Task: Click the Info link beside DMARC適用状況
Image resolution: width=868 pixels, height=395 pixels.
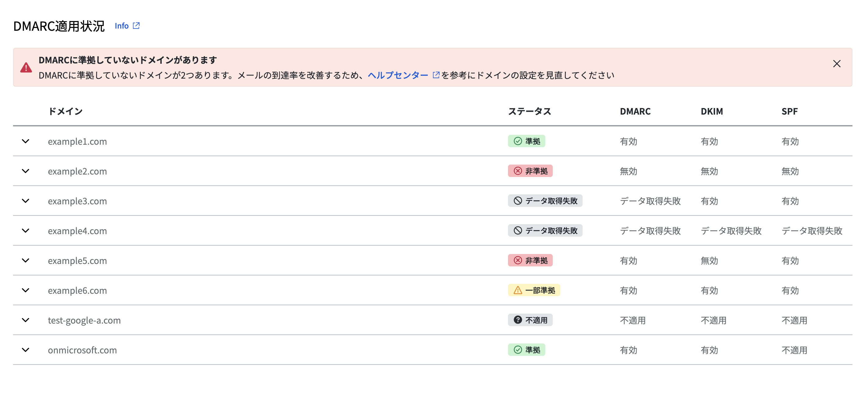Action: coord(122,25)
